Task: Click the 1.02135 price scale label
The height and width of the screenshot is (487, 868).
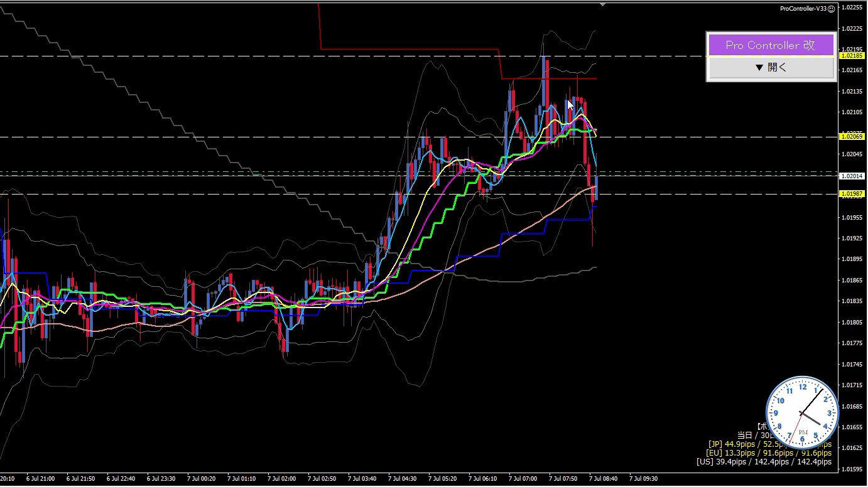Action: (x=852, y=92)
